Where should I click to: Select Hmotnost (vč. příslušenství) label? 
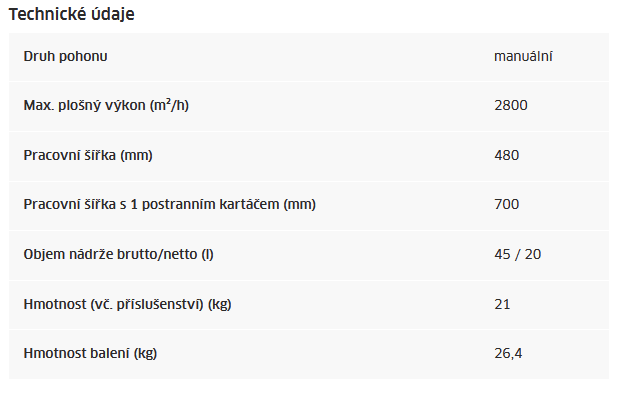click(127, 304)
